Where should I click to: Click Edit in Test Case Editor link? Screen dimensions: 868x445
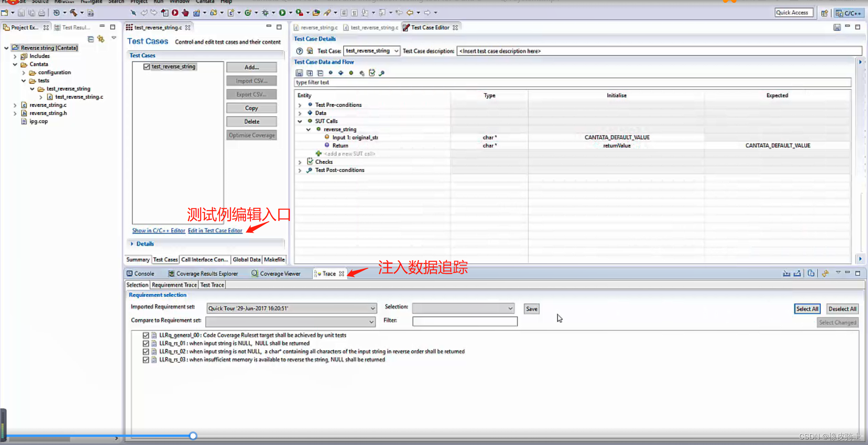tap(215, 231)
